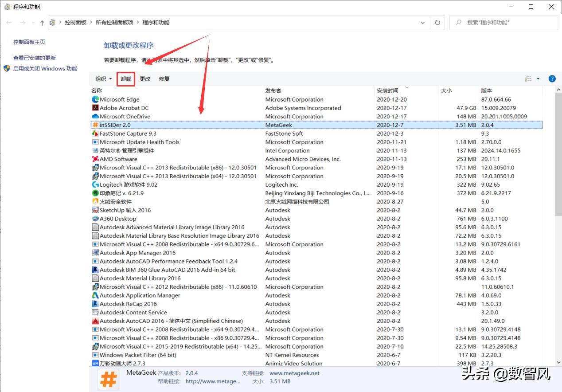
Task: Click the SketchUp 输入 2016 icon
Action: tap(95, 210)
